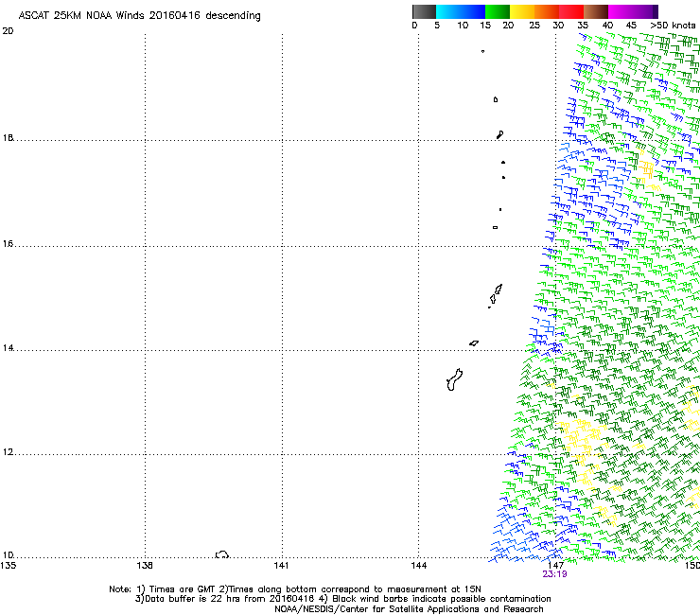Click the legend tick label '25'
700x615 pixels.
(534, 26)
